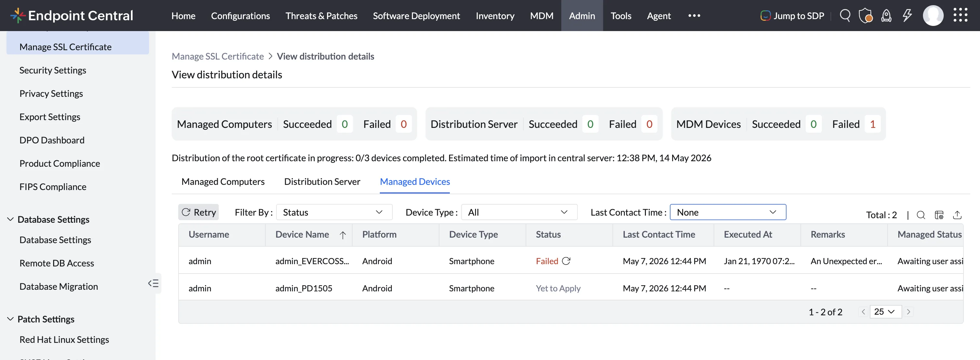Open Database Settings sub-item
The image size is (980, 360).
coord(55,240)
